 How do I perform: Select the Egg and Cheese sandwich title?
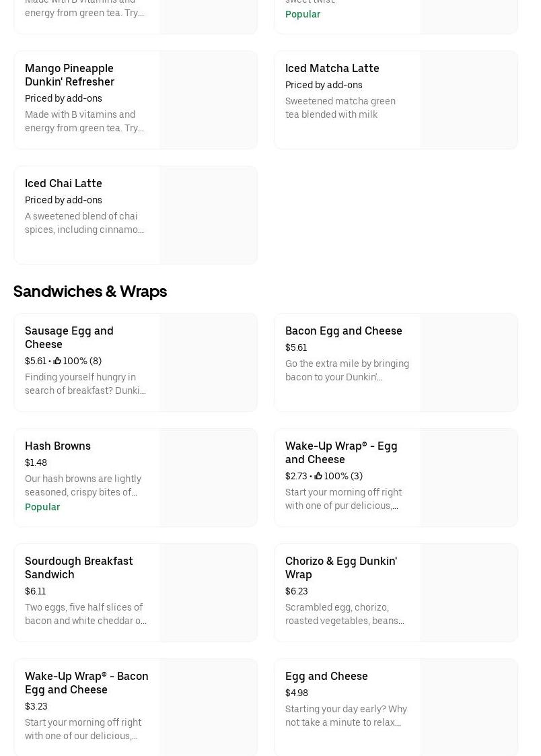[x=326, y=676]
